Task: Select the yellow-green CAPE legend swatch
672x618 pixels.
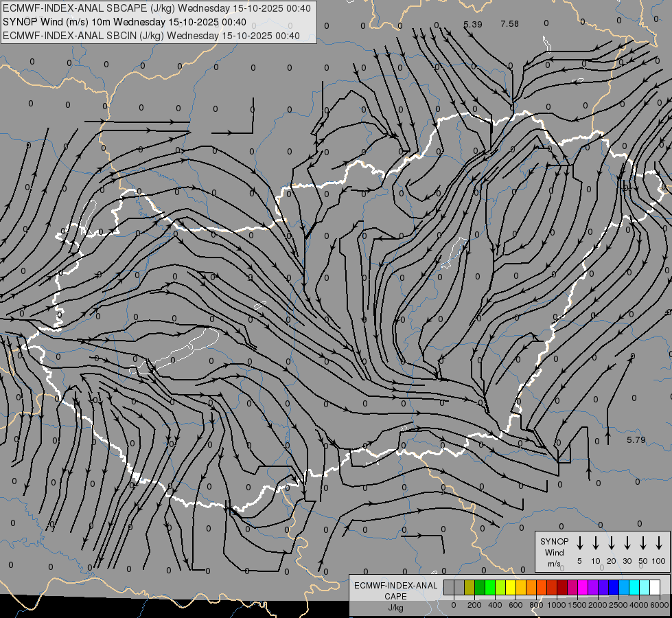Action: [500, 587]
